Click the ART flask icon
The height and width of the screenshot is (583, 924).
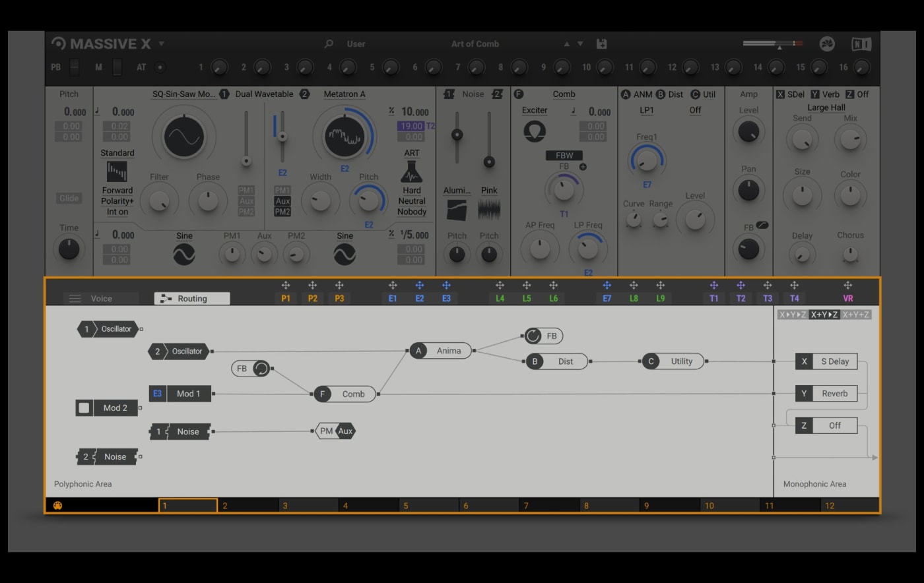click(x=412, y=171)
